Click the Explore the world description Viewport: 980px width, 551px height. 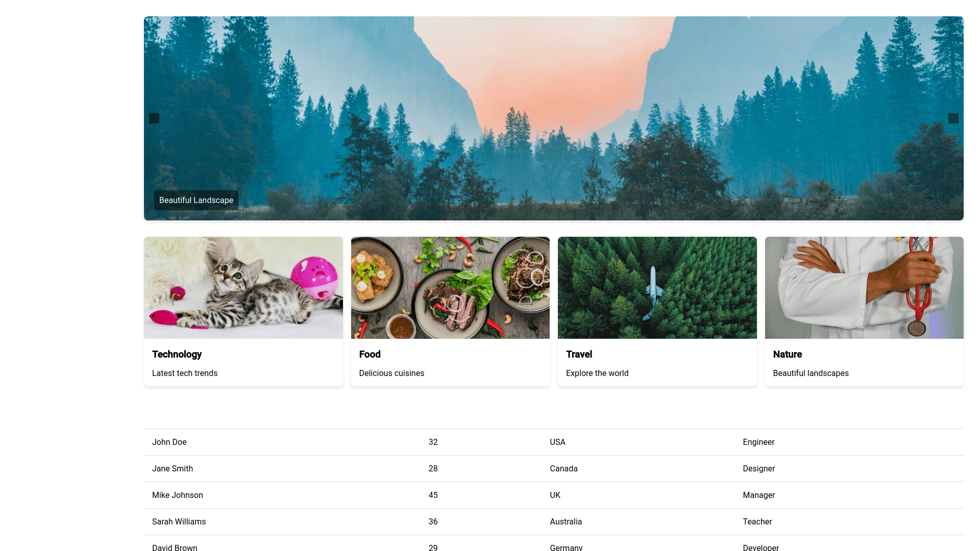597,373
